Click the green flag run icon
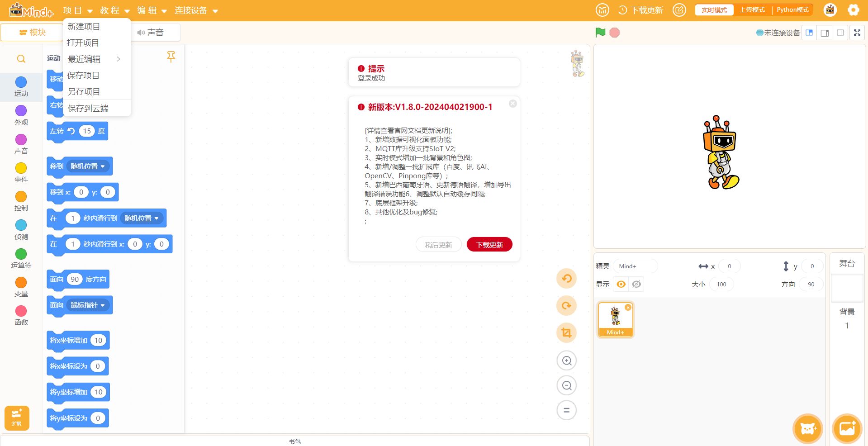 600,33
